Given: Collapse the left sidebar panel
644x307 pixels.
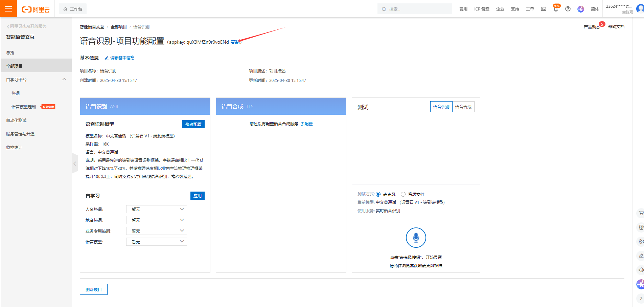Looking at the screenshot, I should click(x=75, y=163).
